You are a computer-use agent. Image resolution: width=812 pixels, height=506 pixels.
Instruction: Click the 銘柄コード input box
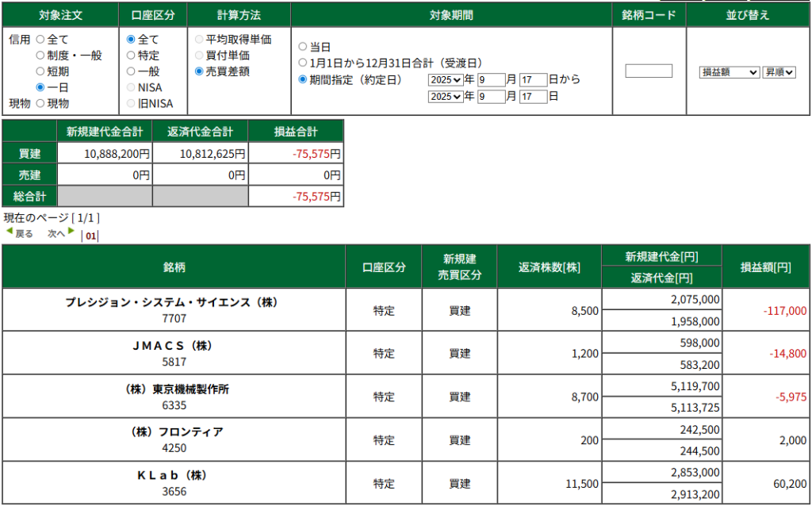(649, 71)
